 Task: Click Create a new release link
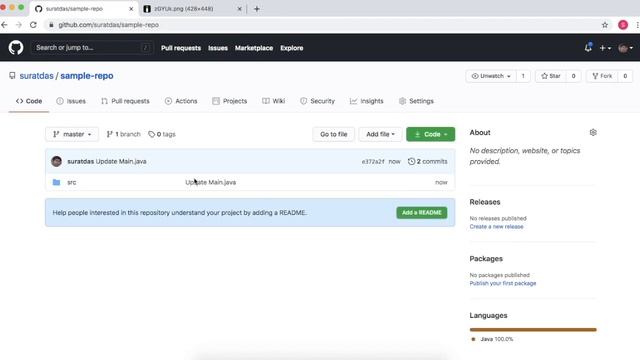pyautogui.click(x=496, y=227)
